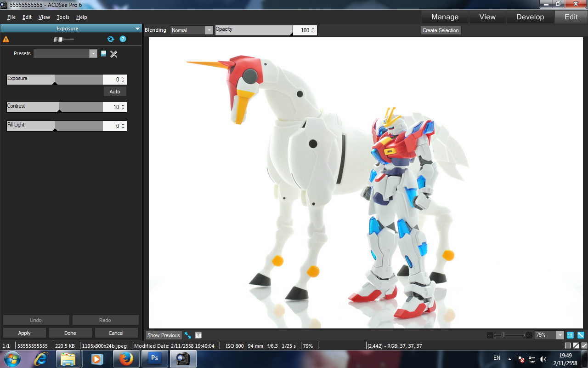The width and height of the screenshot is (588, 368).
Task: Click the diagonal split square status icon
Action: pyautogui.click(x=576, y=345)
